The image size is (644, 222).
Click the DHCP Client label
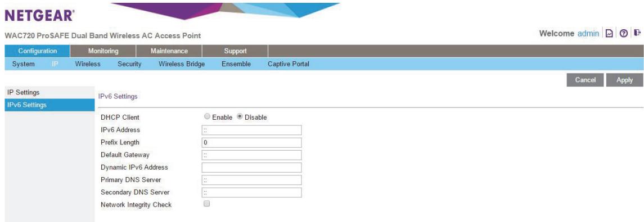click(x=120, y=117)
